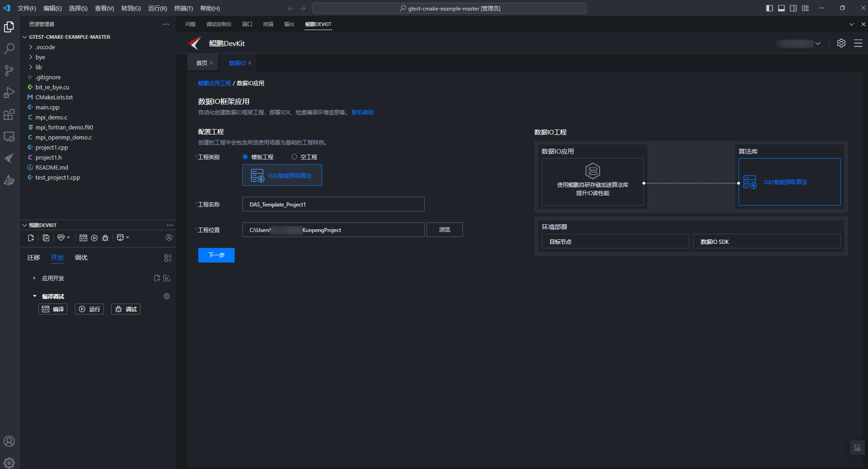
Task: Click create-project icon in 应用开发 row
Action: (x=157, y=278)
